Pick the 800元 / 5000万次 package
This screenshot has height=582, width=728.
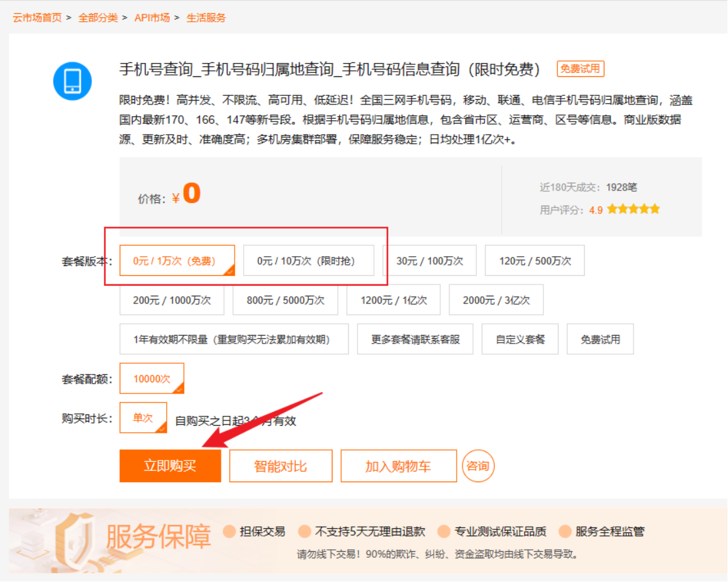click(286, 300)
